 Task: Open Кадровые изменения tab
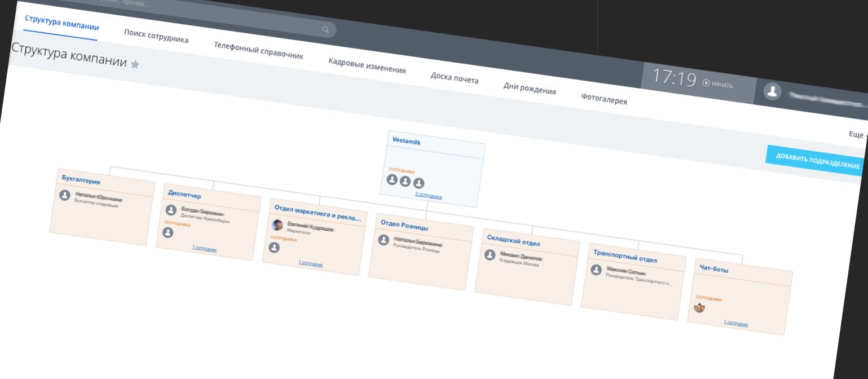pyautogui.click(x=367, y=65)
